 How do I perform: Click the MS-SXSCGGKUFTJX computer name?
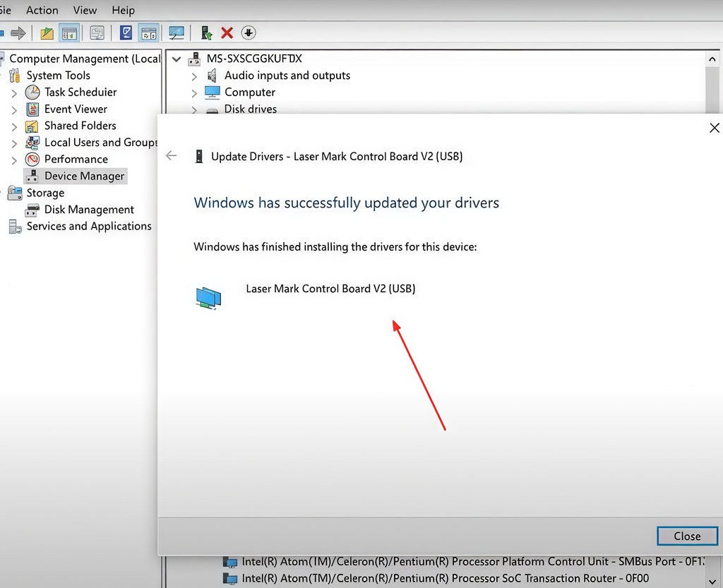point(254,59)
